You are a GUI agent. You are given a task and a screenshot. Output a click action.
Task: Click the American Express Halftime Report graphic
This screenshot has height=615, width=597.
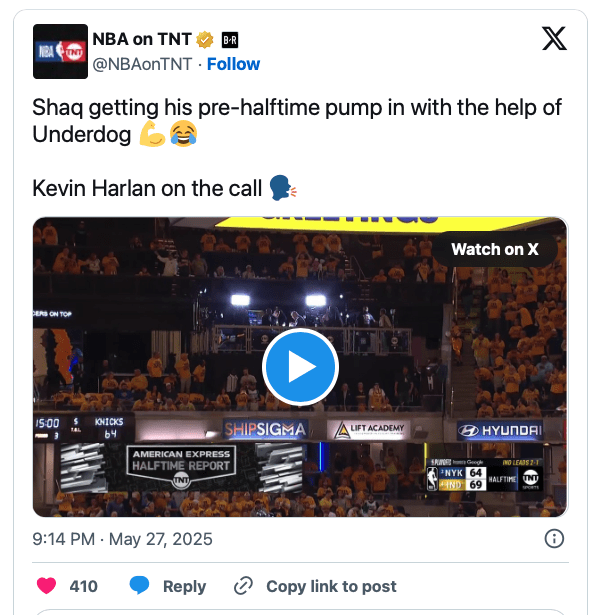point(181,466)
